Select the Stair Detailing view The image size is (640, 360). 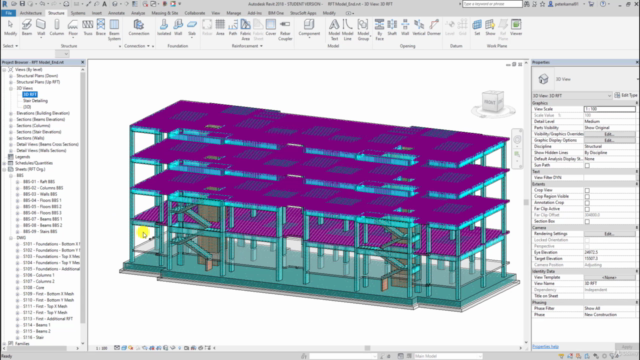click(36, 101)
